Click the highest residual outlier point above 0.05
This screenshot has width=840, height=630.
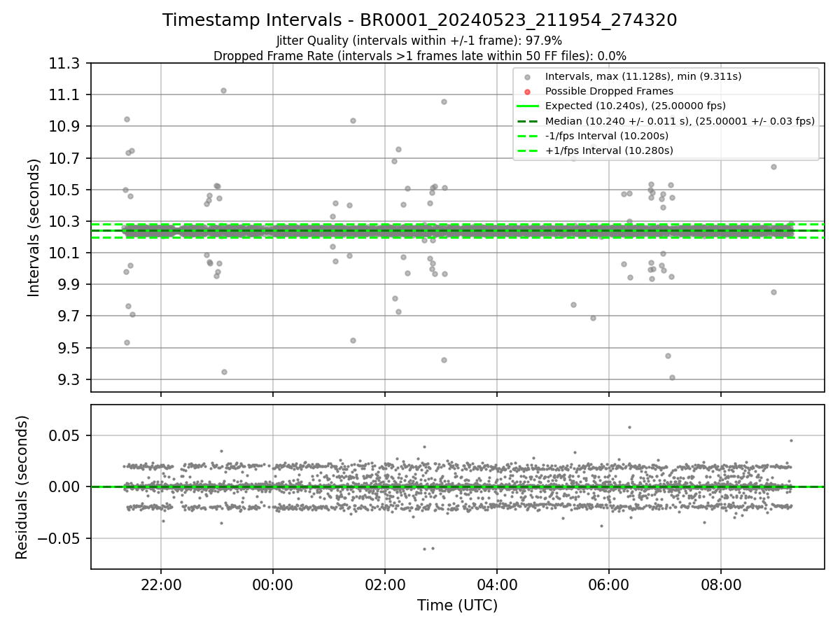click(629, 427)
